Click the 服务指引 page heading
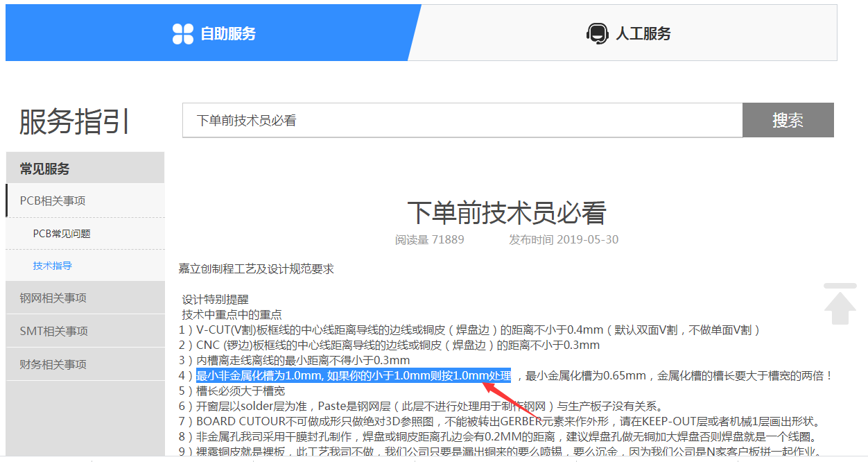This screenshot has width=868, height=462. pyautogui.click(x=74, y=122)
